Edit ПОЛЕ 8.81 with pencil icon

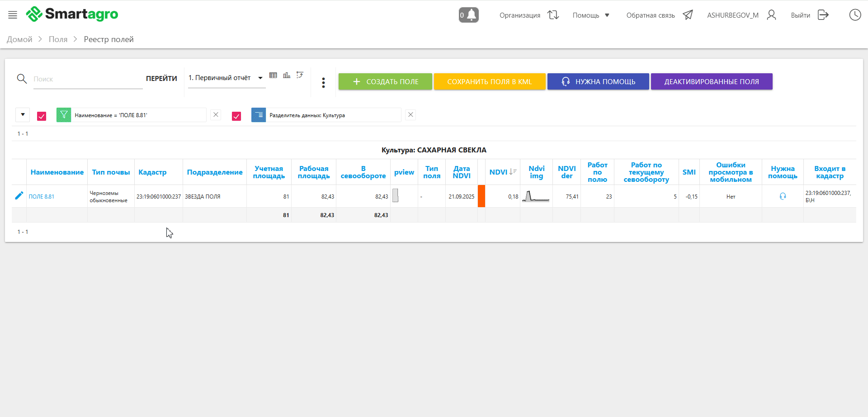[x=19, y=196]
